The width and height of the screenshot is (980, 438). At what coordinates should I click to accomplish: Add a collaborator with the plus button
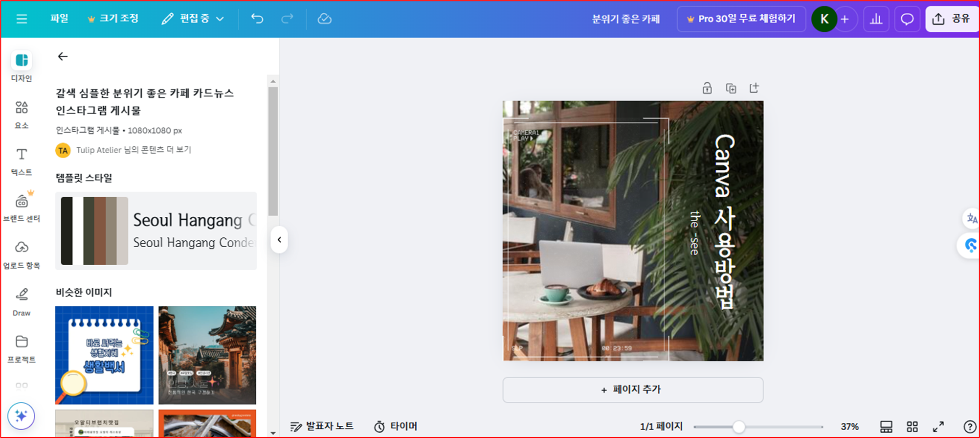tap(845, 19)
